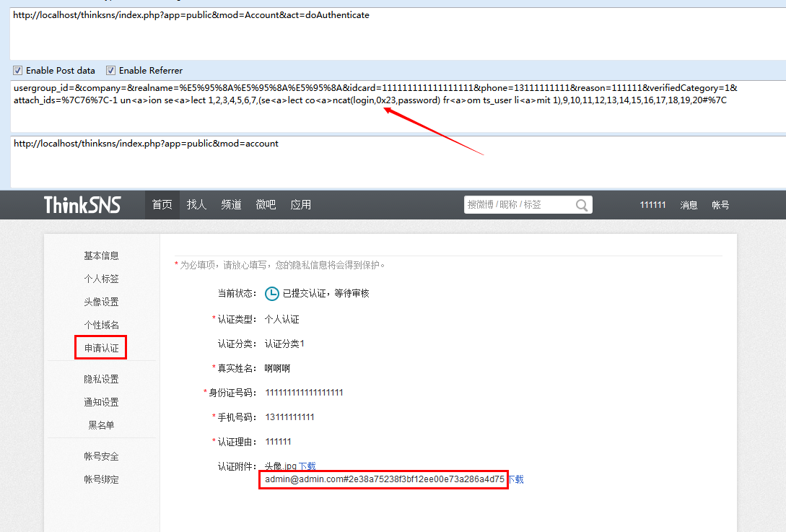Image resolution: width=786 pixels, height=532 pixels.
Task: Open the 应用 navigation tab
Action: pos(301,204)
